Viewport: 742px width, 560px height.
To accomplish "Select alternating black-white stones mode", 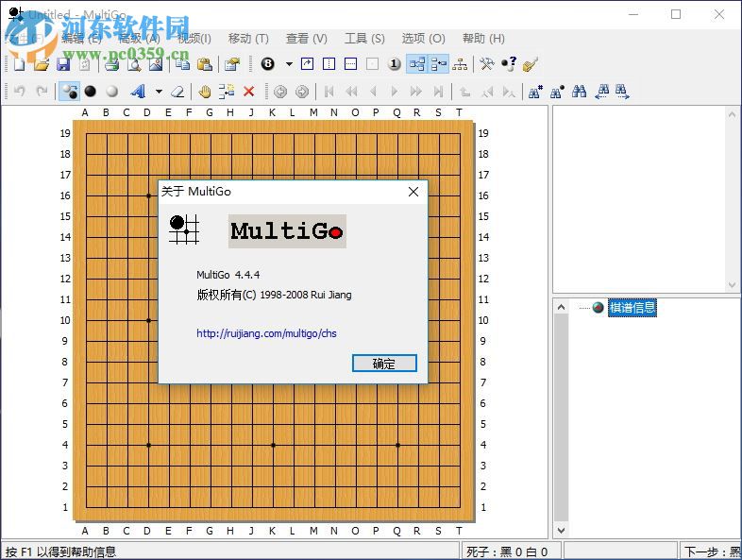I will [x=70, y=91].
